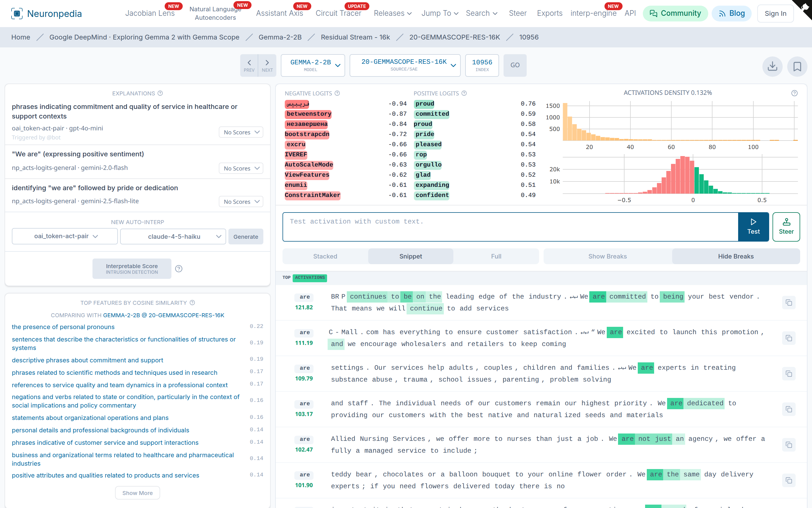Select Snippet view mode
812x508 pixels.
411,256
